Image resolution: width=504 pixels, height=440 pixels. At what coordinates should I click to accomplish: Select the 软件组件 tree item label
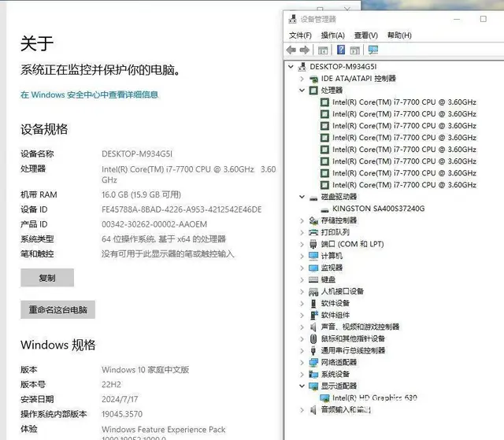click(x=335, y=315)
